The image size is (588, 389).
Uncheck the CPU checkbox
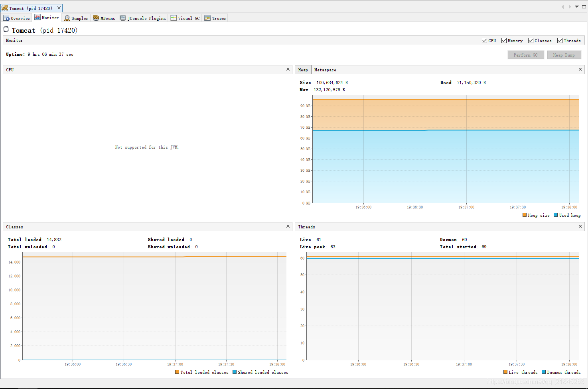pos(484,41)
